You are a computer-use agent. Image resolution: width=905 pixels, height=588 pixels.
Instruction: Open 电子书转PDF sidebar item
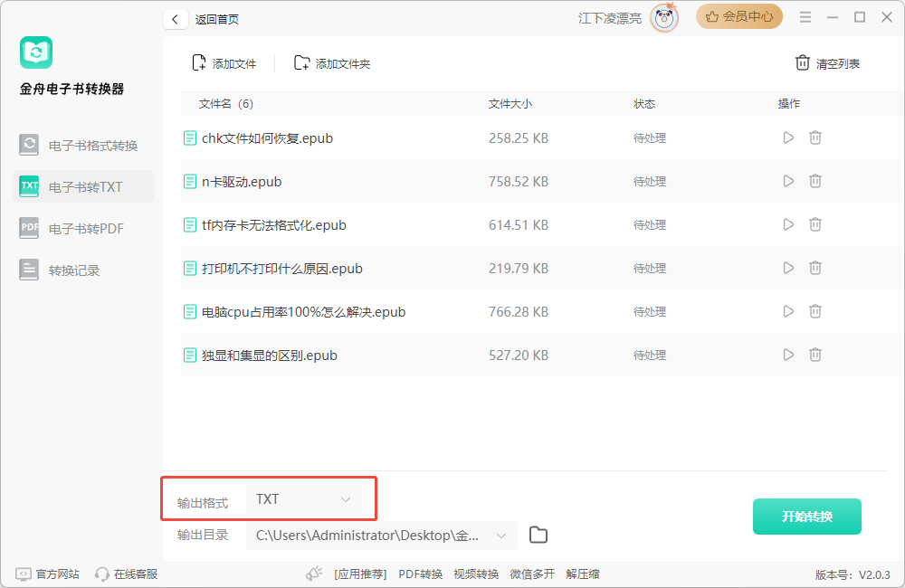(x=83, y=229)
